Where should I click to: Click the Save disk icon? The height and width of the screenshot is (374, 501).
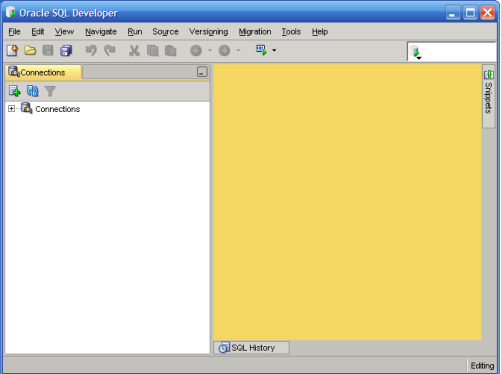click(x=48, y=50)
